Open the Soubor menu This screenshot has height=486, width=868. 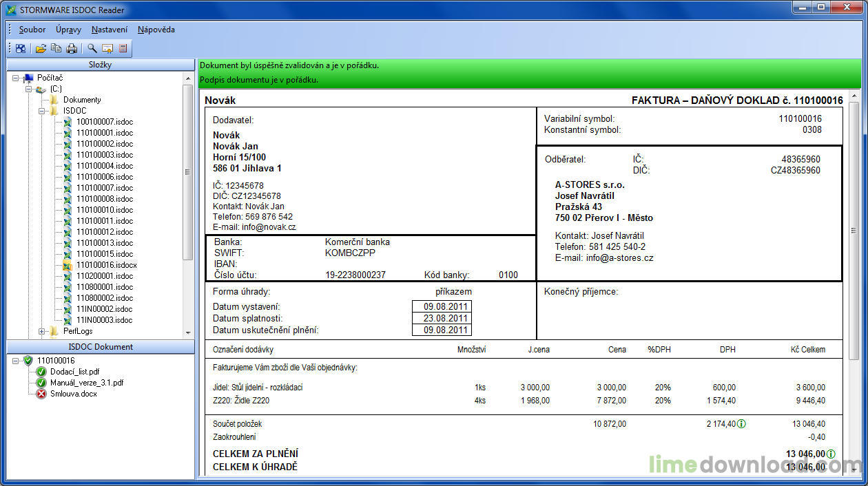click(x=32, y=30)
